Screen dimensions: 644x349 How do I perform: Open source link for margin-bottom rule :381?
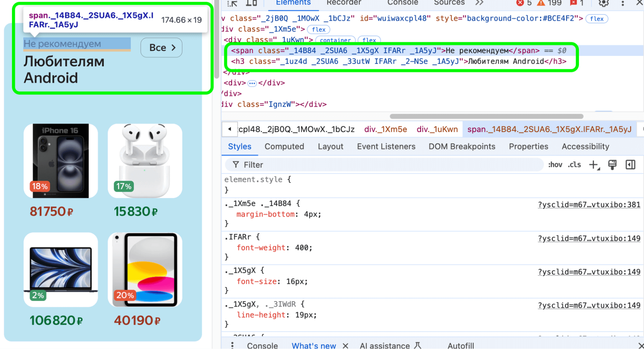tap(589, 205)
